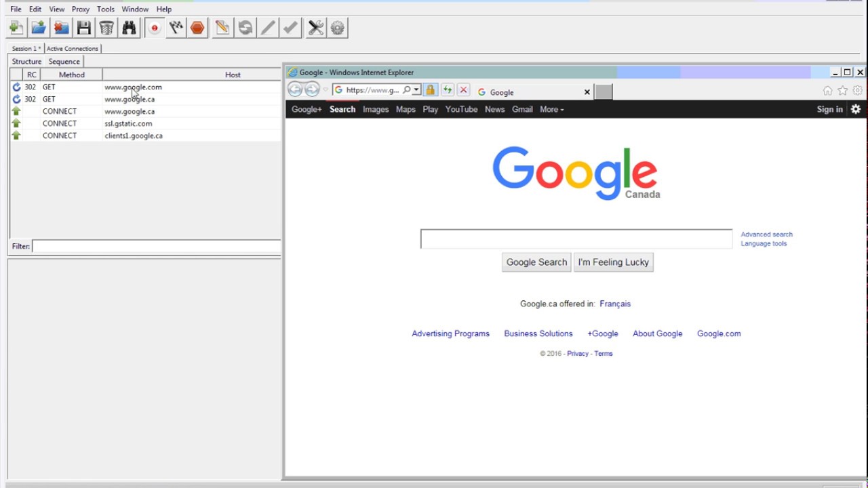Screen dimensions: 868x488
Task: Toggle the red Record button
Action: pyautogui.click(x=155, y=28)
